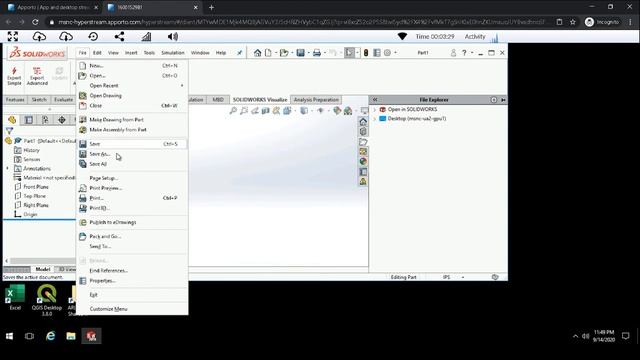The height and width of the screenshot is (360, 640).
Task: Open SOLIDWORKS Resources home tab in task pane
Action: pos(363,121)
